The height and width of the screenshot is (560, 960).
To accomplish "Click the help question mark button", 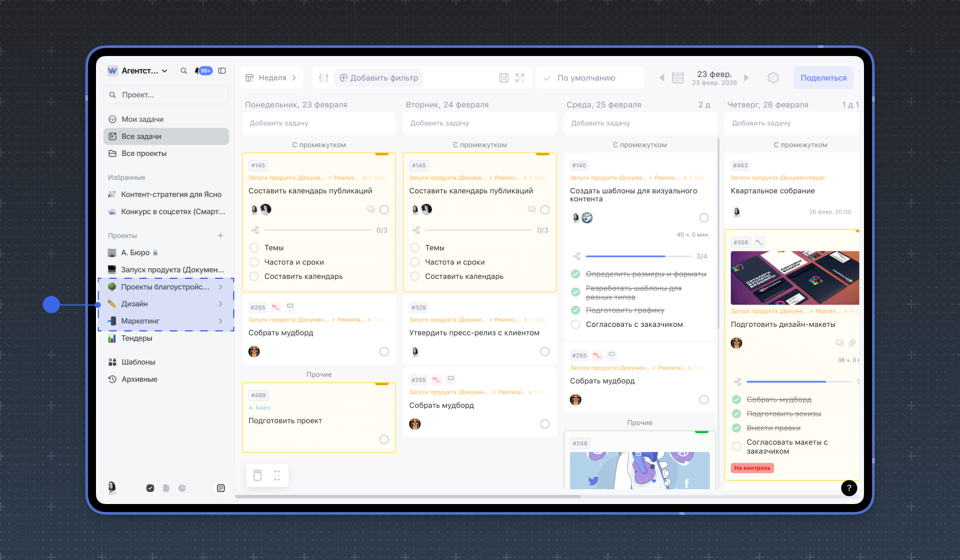I will [x=849, y=488].
